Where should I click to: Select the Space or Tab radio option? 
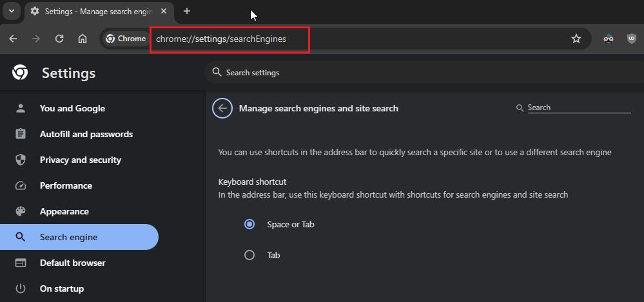[249, 225]
